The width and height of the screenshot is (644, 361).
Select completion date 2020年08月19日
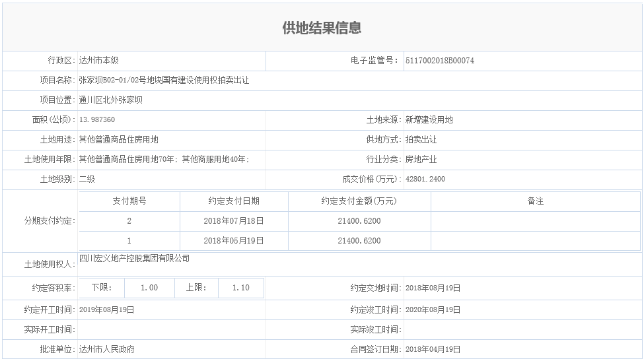(433, 310)
